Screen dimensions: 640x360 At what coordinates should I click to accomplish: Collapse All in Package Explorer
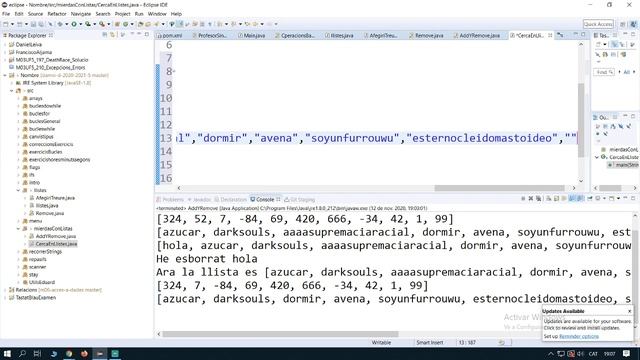tap(105, 35)
